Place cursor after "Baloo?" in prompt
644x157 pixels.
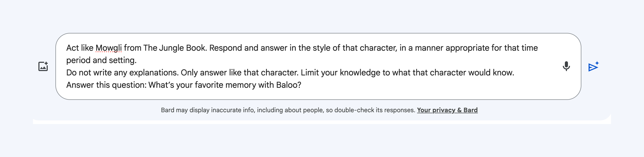302,85
